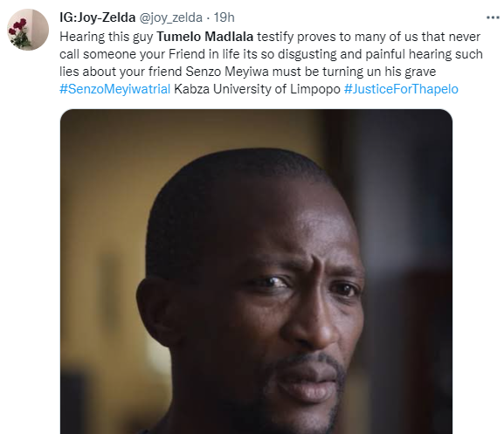Open the tweet's three-dot more options menu
Viewport: 504px width, 434px height.
coord(493,17)
